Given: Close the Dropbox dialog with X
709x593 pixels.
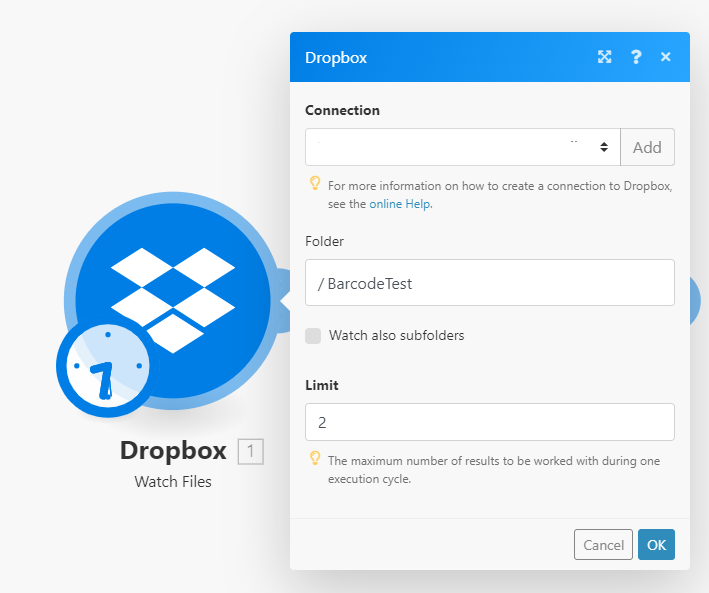Looking at the screenshot, I should click(x=666, y=57).
